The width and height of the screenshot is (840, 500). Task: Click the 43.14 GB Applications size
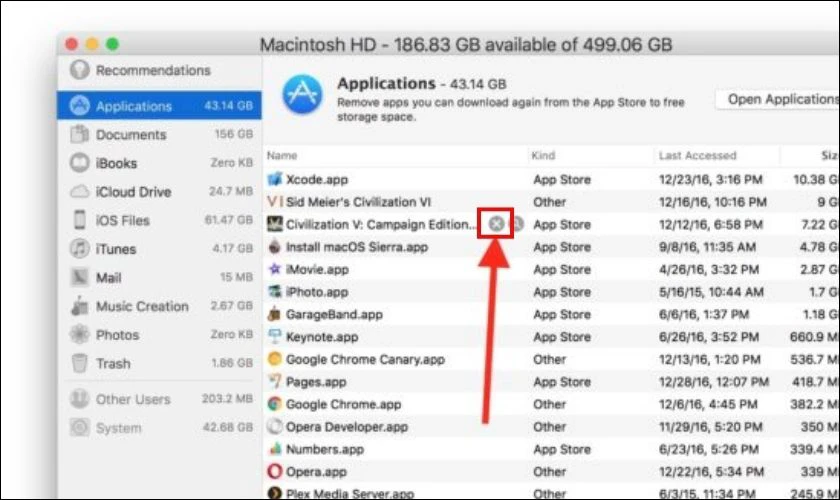tap(228, 106)
